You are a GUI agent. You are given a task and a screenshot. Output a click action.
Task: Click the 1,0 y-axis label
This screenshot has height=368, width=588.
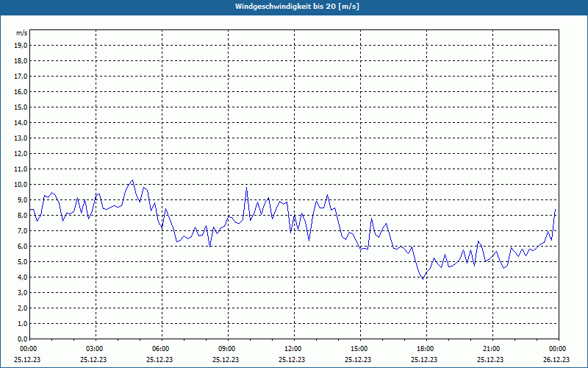point(23,323)
